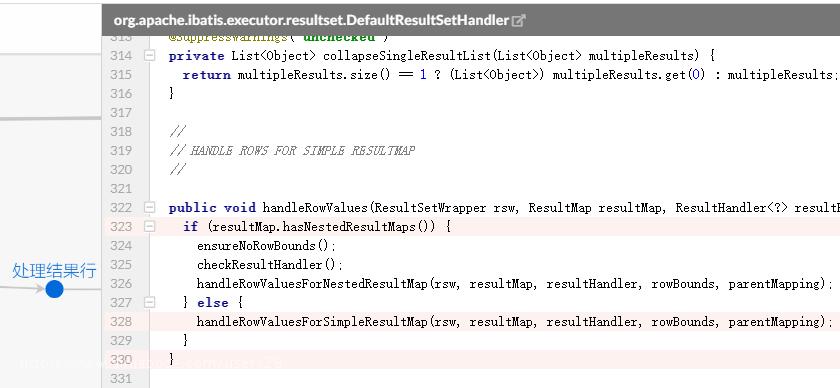Collapse the else block at line 327

tap(149, 303)
